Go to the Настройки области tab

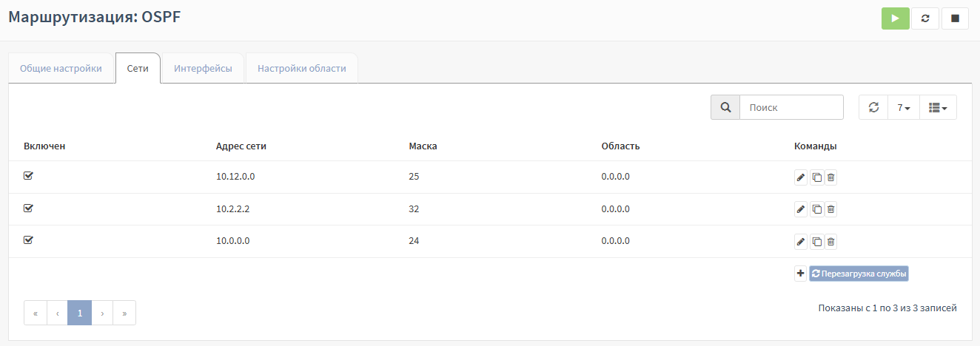click(301, 68)
